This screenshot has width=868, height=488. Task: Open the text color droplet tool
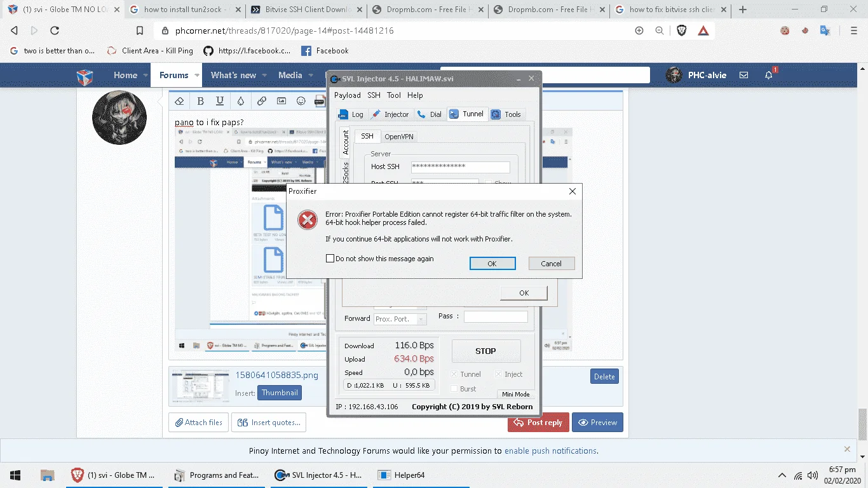[x=240, y=101]
